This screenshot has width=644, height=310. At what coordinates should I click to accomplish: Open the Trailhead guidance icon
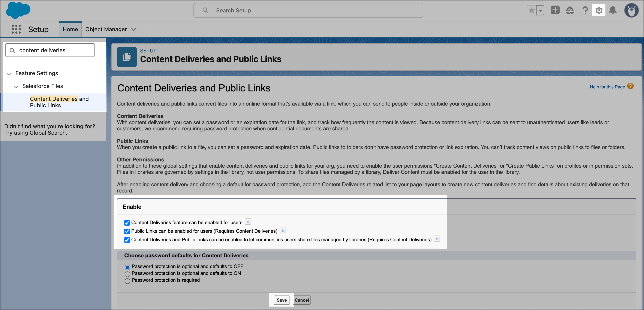pos(570,10)
